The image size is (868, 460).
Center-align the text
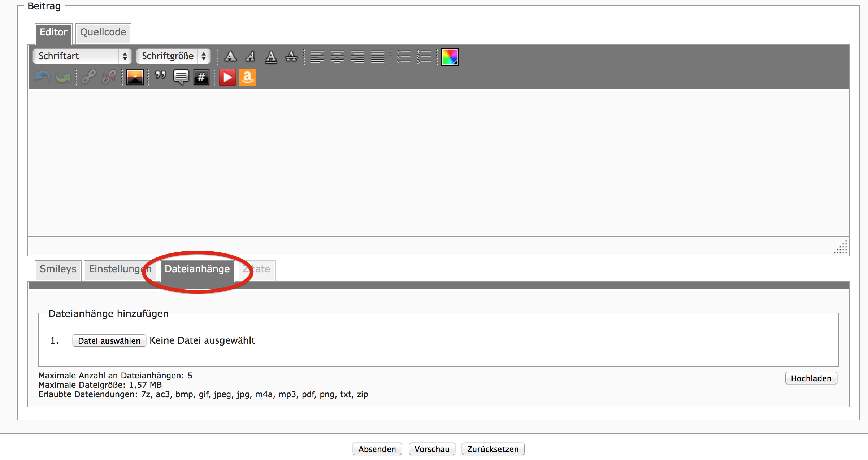click(337, 57)
